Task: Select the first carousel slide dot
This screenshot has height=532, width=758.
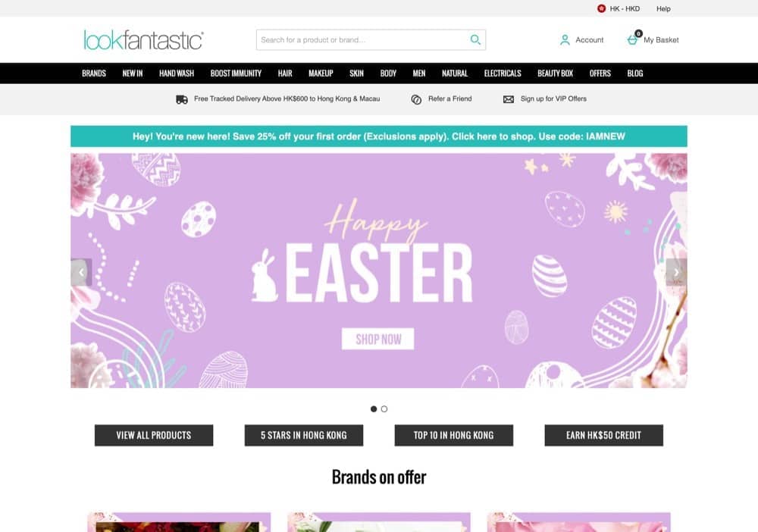Action: point(374,408)
